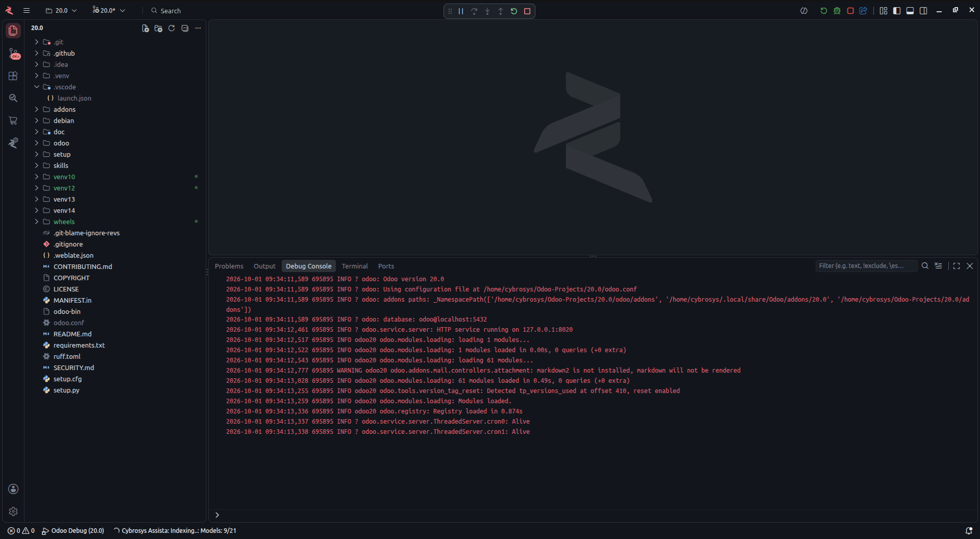The height and width of the screenshot is (539, 980).
Task: Open the shopping cart view in the activity bar
Action: click(x=13, y=120)
